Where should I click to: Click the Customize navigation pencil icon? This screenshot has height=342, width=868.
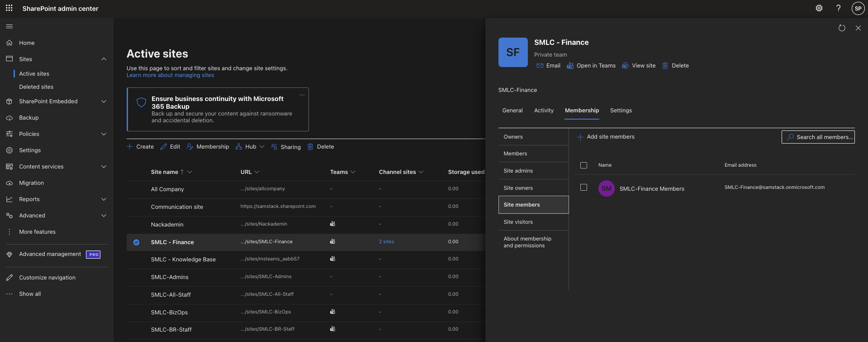point(9,278)
